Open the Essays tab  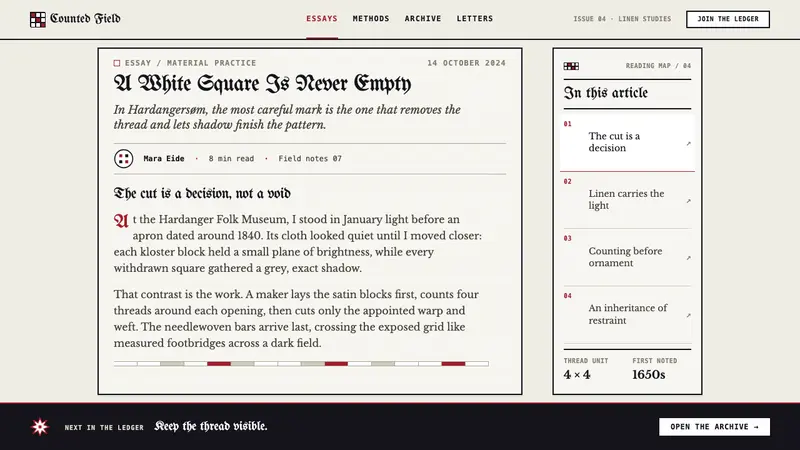point(322,19)
